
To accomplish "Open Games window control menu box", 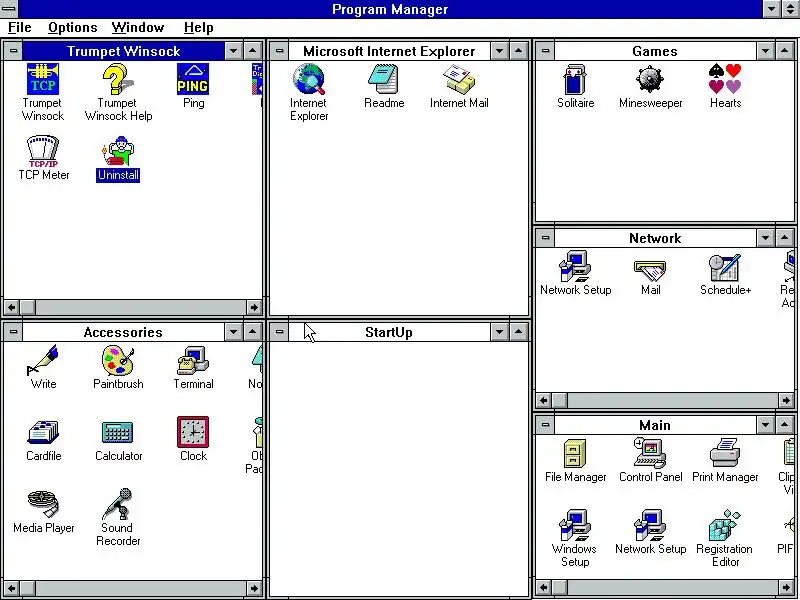I will click(x=545, y=51).
